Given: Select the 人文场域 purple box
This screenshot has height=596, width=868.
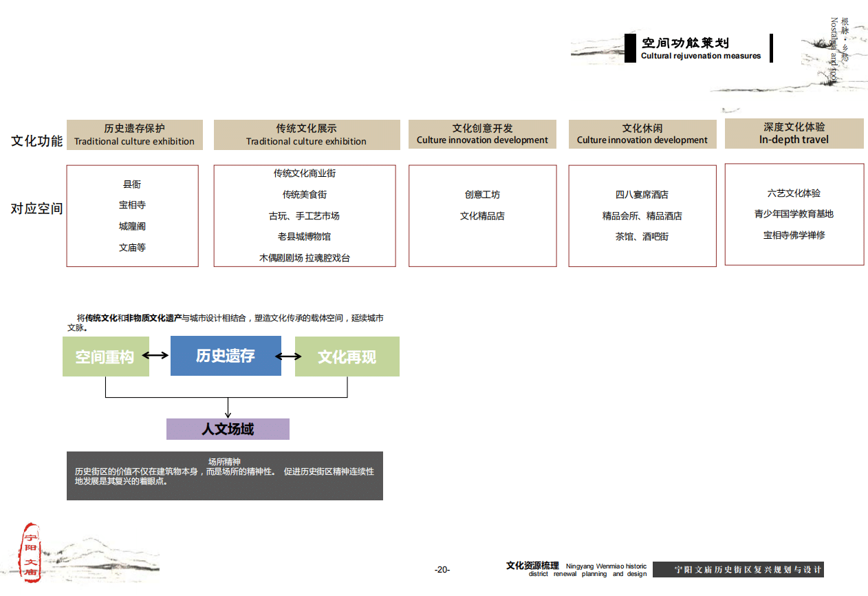Looking at the screenshot, I should point(227,429).
